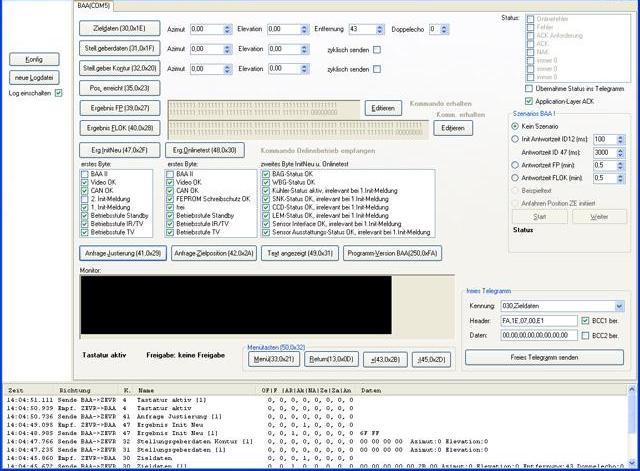Select log row 'Anfrage Justierung [1]'
The height and width of the screenshot is (471, 640).
coord(314,417)
